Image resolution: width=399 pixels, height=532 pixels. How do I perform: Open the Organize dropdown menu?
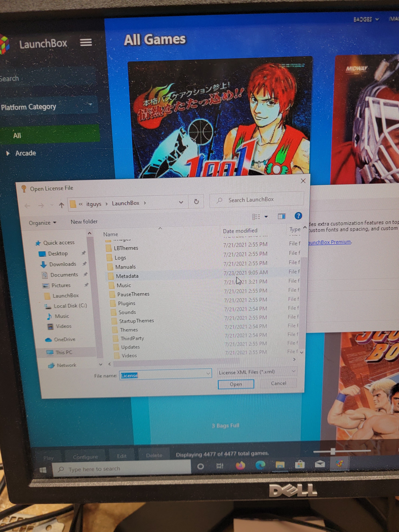click(x=43, y=223)
